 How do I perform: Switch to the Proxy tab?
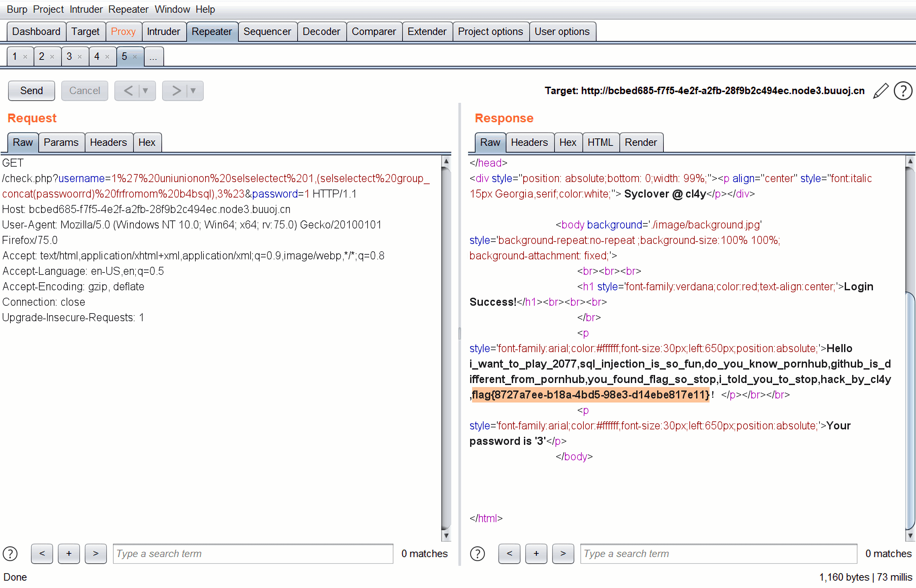pos(123,31)
